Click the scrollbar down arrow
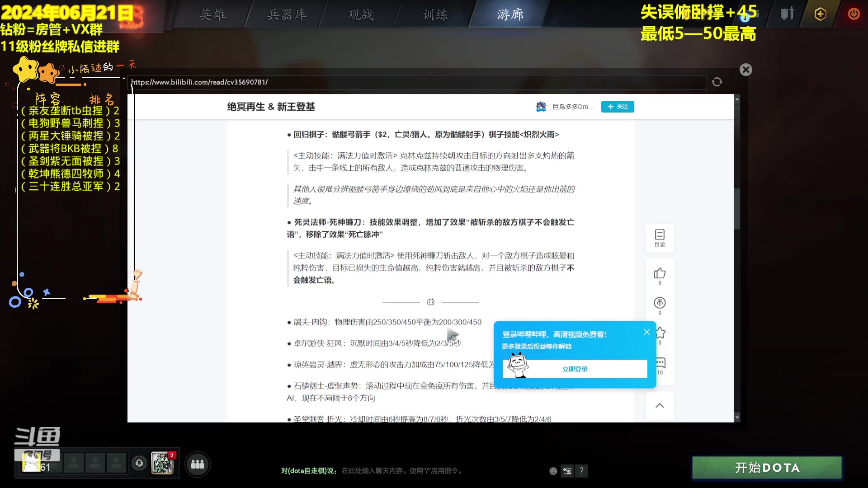Viewport: 868px width, 488px height. pyautogui.click(x=737, y=418)
